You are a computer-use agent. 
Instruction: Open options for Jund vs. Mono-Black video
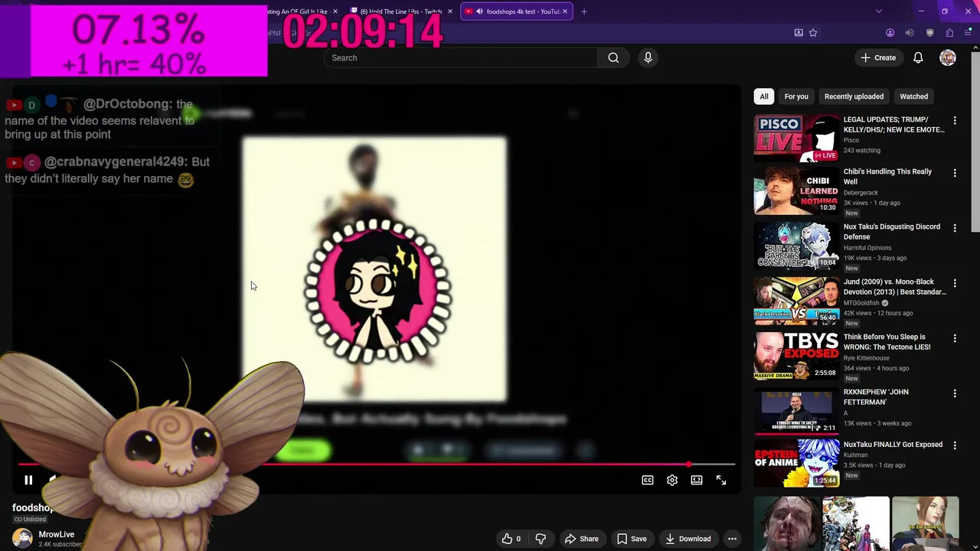pos(955,283)
